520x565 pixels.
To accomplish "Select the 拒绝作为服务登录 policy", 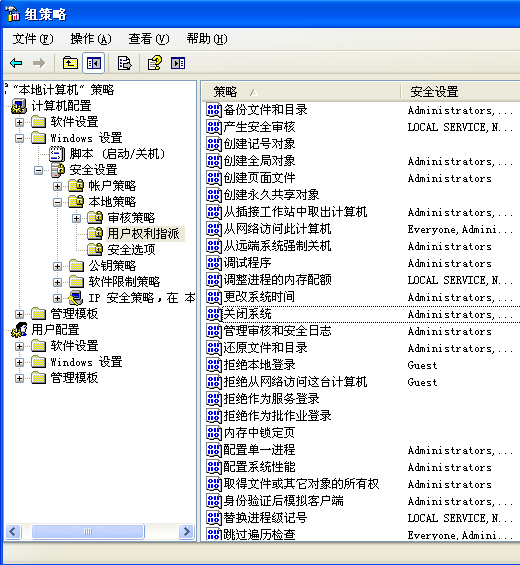I will tap(271, 399).
